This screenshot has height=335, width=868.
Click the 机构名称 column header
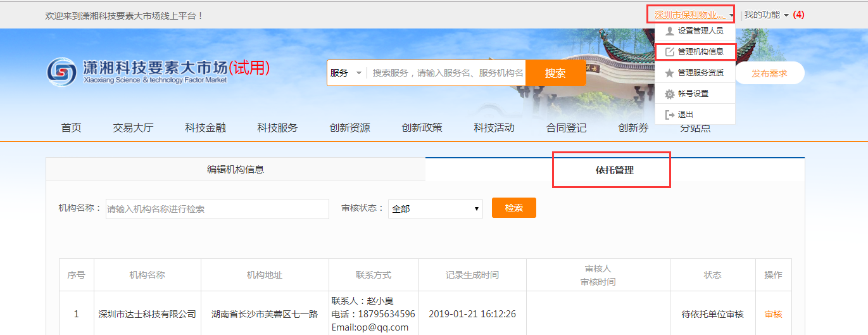(148, 275)
